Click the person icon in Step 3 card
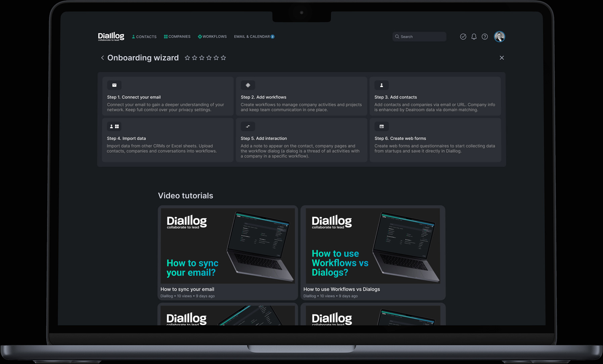 pyautogui.click(x=381, y=85)
